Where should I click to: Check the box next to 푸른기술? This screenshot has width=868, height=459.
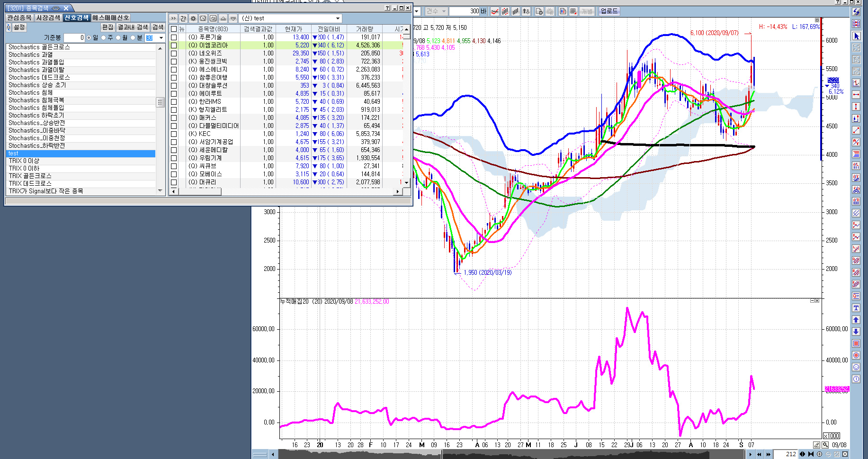(174, 37)
